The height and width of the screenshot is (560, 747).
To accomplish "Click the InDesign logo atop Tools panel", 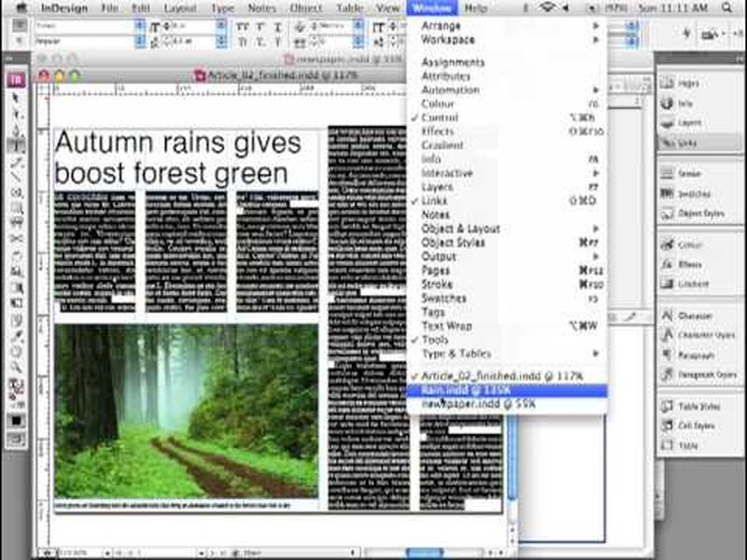I will click(x=16, y=79).
